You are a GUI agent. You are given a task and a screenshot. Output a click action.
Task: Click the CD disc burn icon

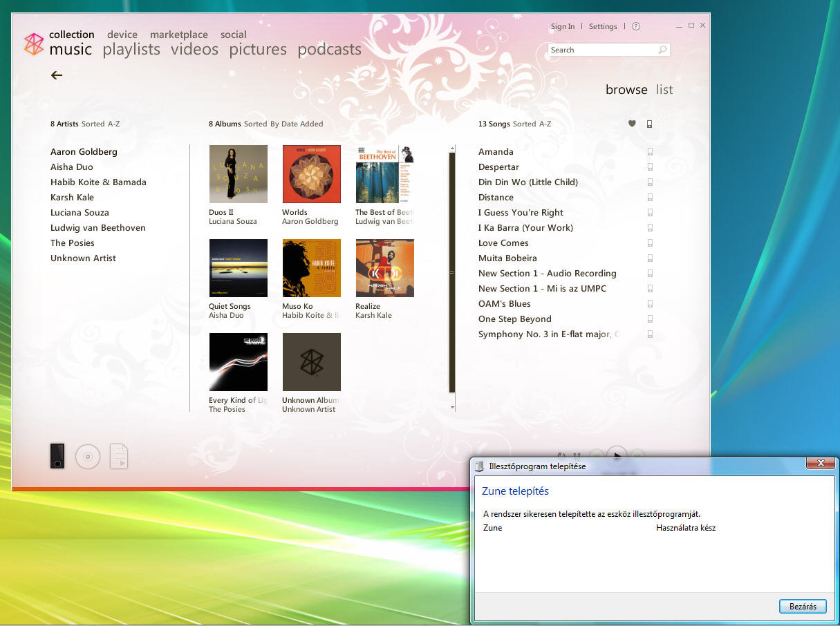click(88, 457)
